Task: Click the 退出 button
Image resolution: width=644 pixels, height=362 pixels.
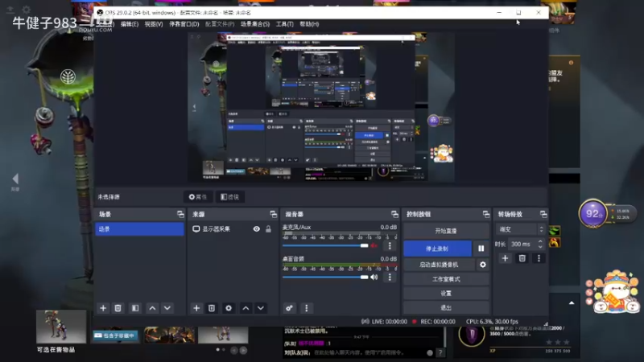Action: [x=446, y=307]
